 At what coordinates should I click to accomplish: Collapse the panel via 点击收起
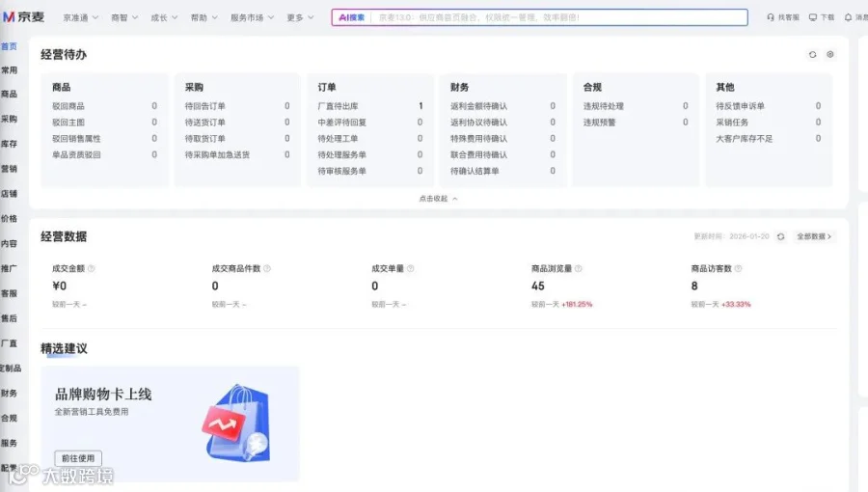point(438,198)
